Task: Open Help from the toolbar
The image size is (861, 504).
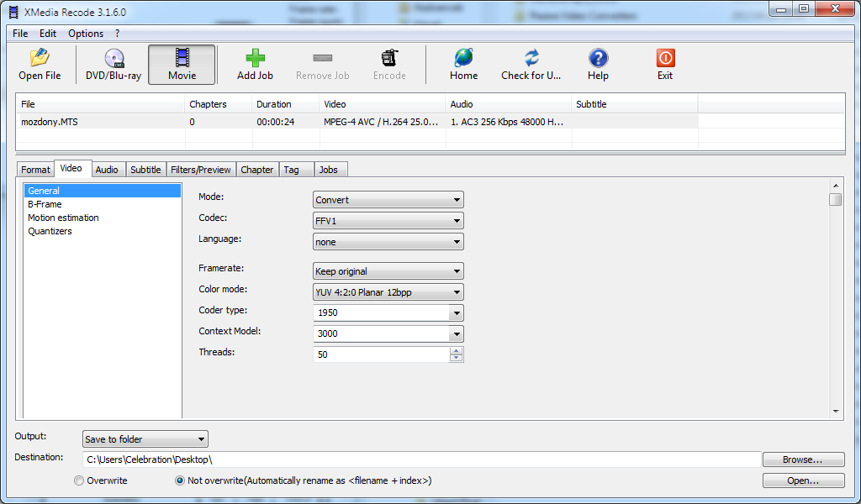Action: point(598,64)
